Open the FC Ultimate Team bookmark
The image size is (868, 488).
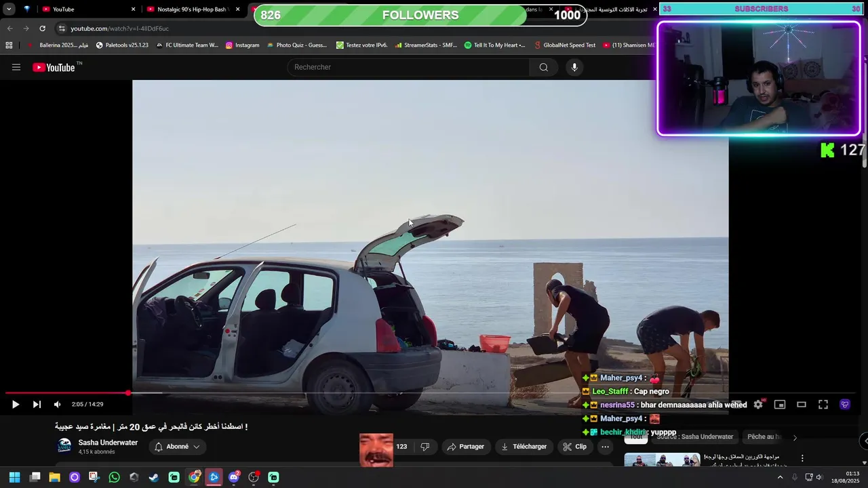(x=186, y=45)
